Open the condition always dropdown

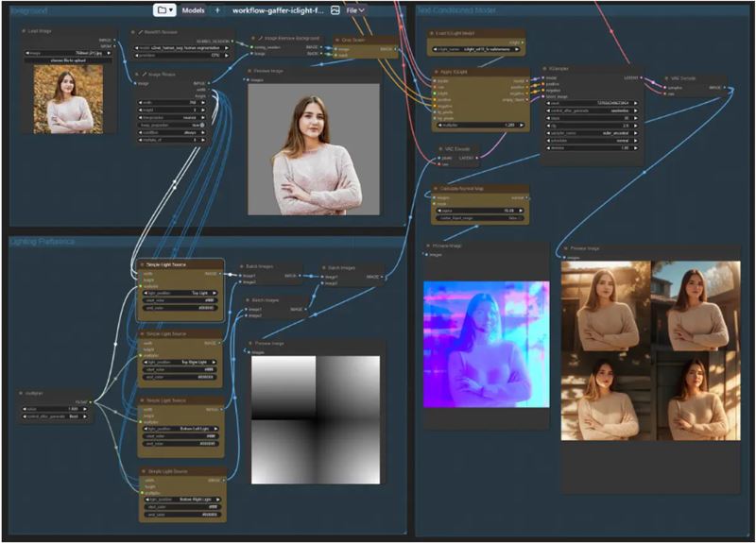point(172,132)
